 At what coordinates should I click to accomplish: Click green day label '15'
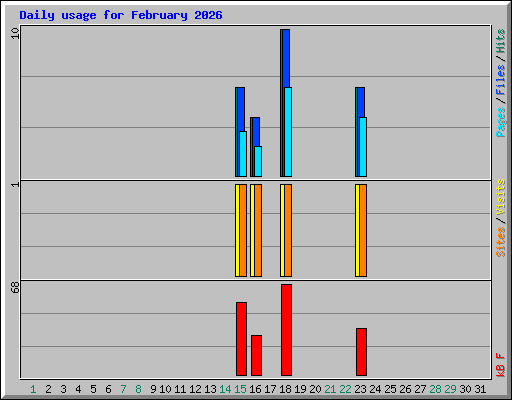click(x=240, y=389)
